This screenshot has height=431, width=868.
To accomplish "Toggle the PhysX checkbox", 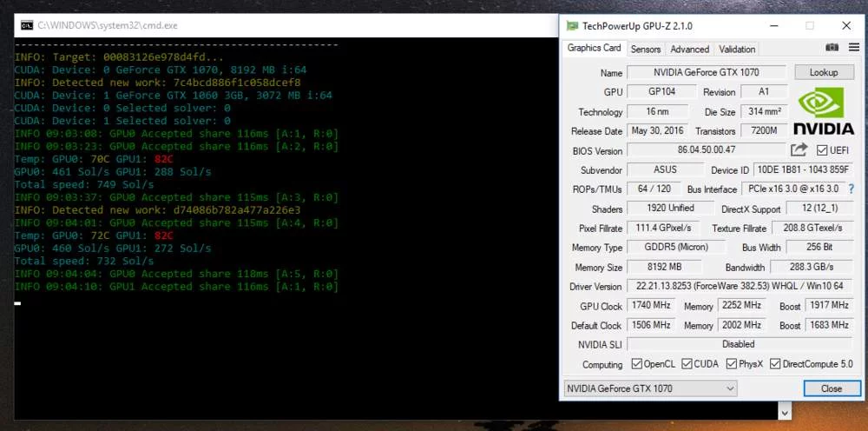I will coord(731,364).
